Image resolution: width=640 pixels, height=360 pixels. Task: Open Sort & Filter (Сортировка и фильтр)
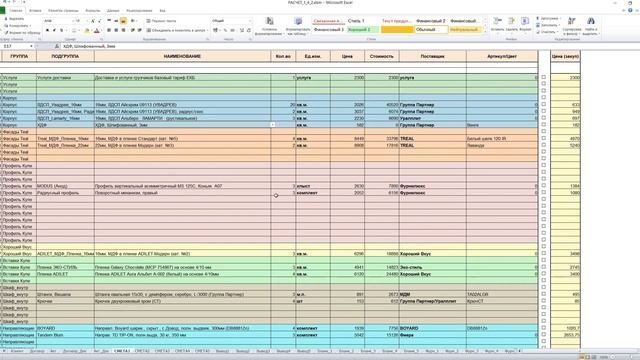pos(571,26)
